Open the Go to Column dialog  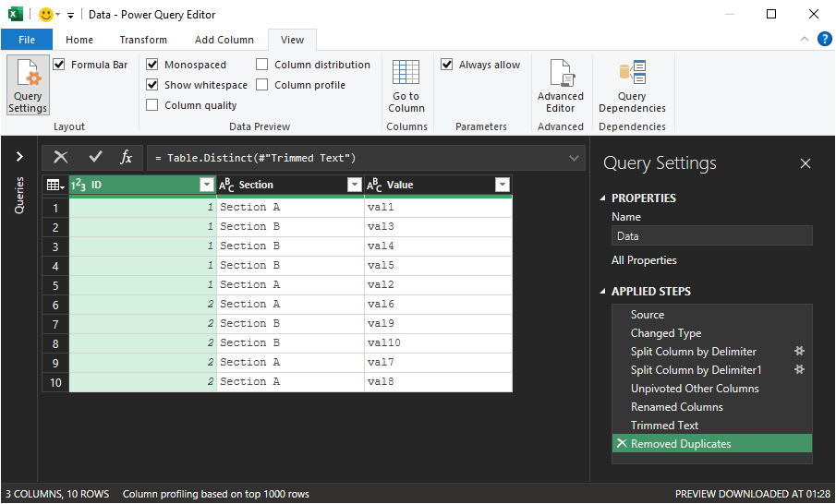[406, 85]
